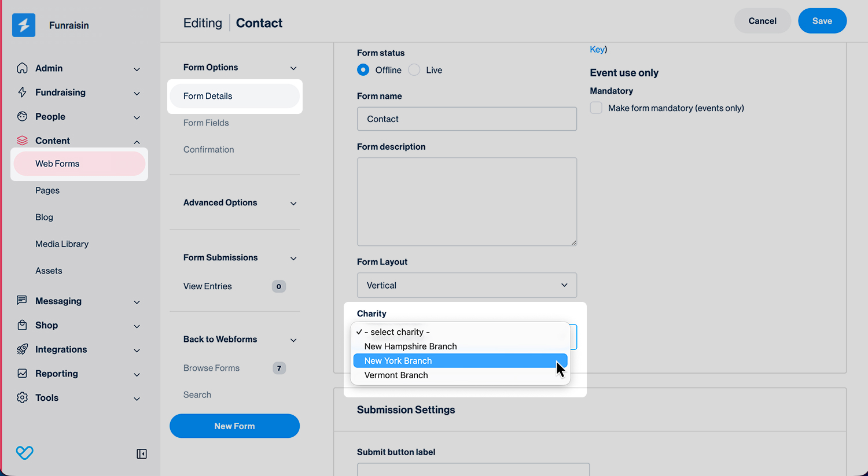Collapse the Content menu chevron
This screenshot has height=476, width=868.
[x=137, y=142]
